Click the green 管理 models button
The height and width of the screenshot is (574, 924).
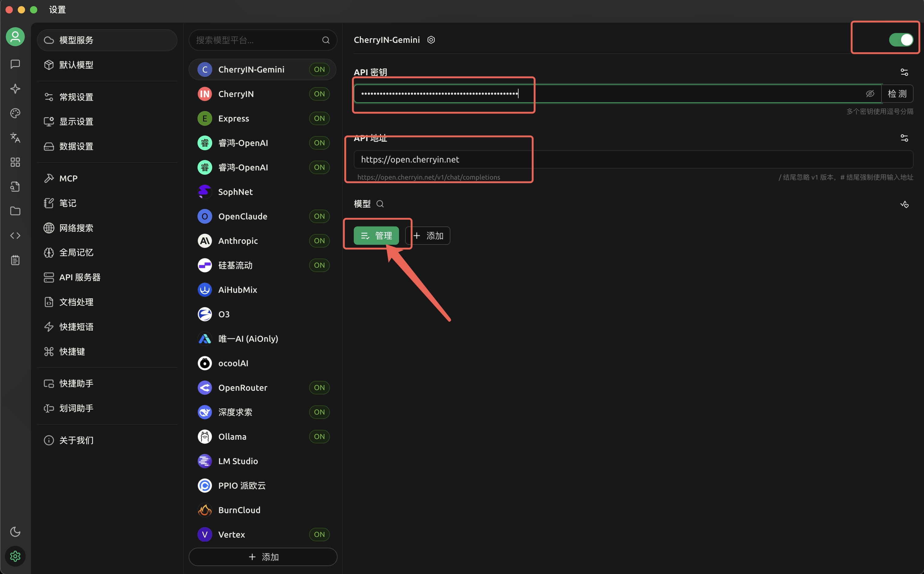376,236
